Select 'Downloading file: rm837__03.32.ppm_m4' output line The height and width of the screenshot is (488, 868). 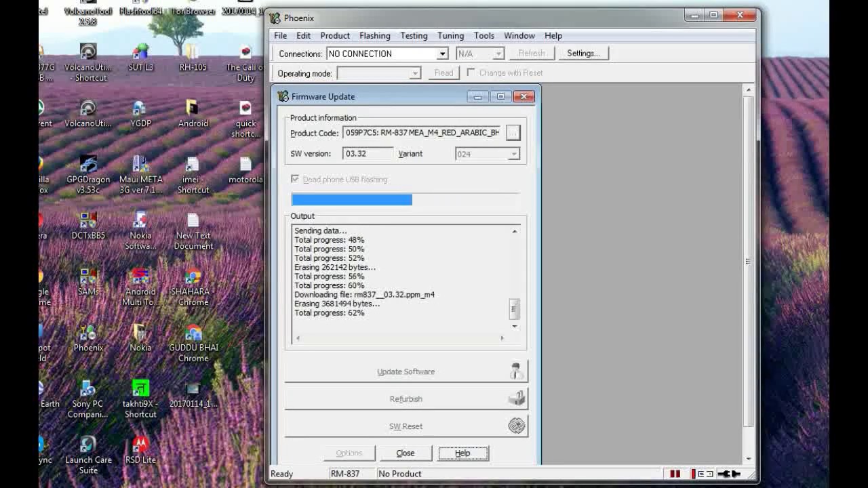pos(364,295)
